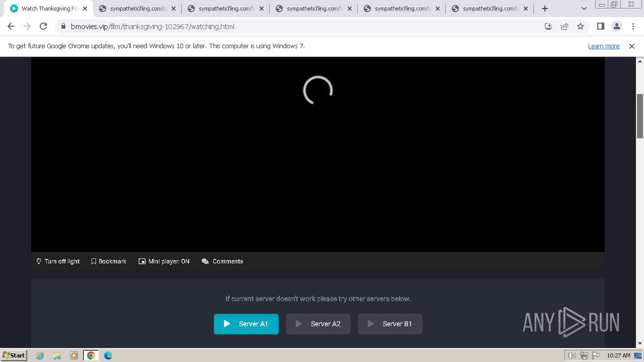The height and width of the screenshot is (362, 644).
Task: Click the video player area
Action: [318, 154]
